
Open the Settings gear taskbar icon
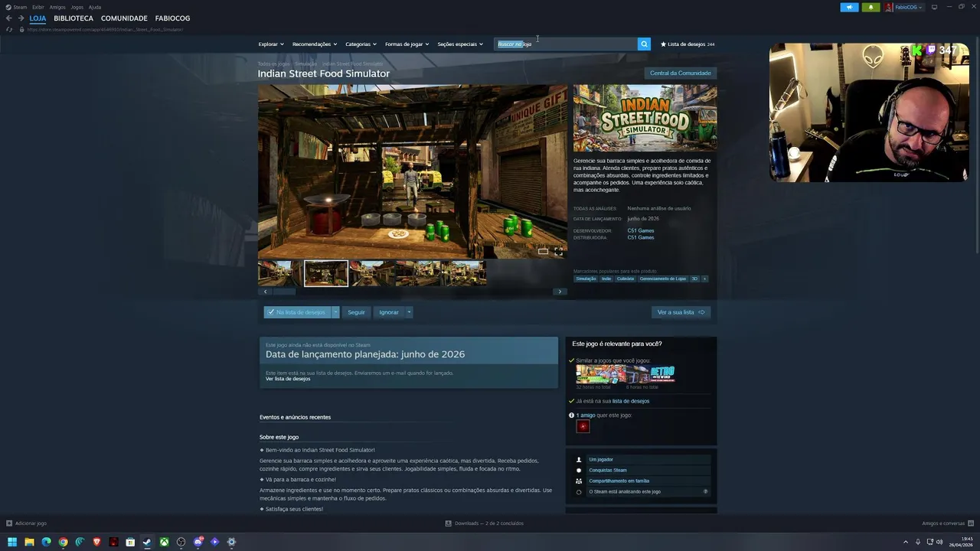coord(231,542)
